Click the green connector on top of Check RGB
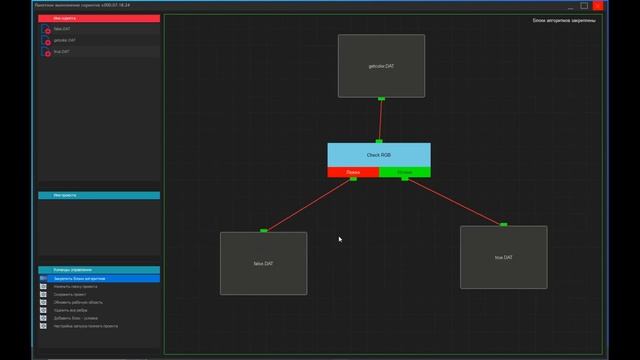 tap(379, 141)
